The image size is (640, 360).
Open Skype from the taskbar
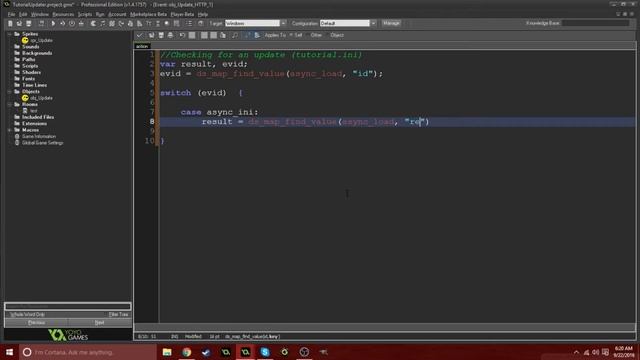(265, 352)
